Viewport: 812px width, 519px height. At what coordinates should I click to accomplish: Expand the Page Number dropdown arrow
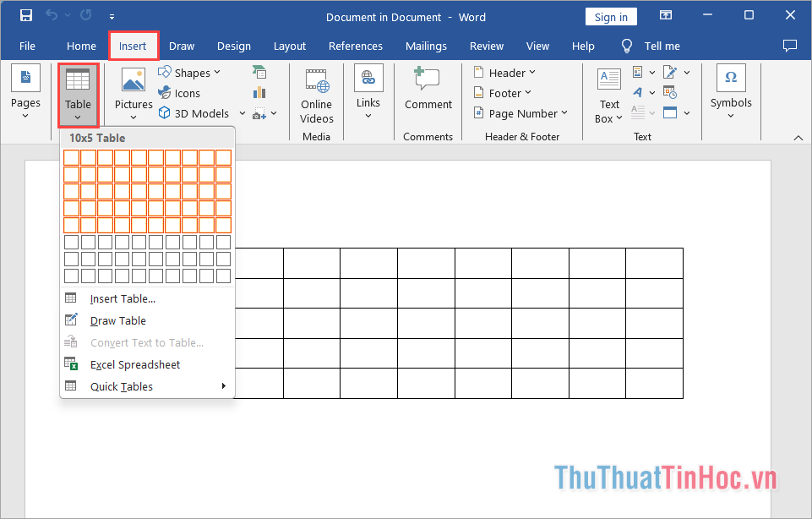tap(564, 112)
